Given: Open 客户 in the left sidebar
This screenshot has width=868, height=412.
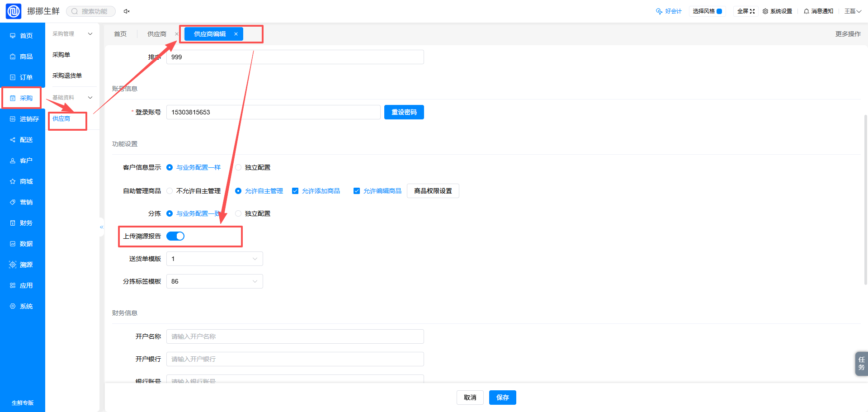Looking at the screenshot, I should click(22, 161).
